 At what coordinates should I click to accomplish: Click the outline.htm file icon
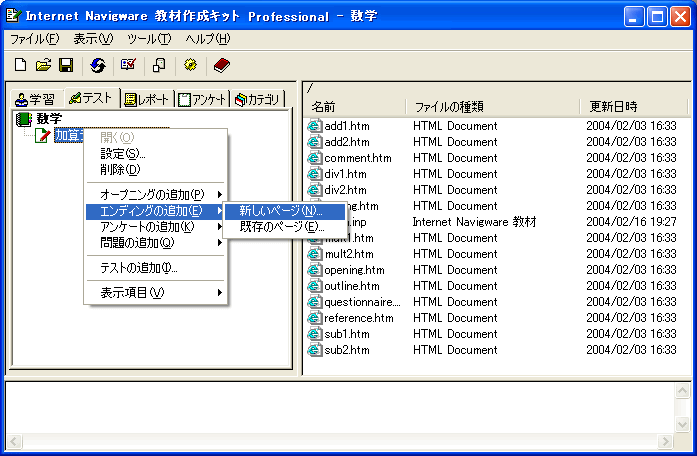click(314, 286)
